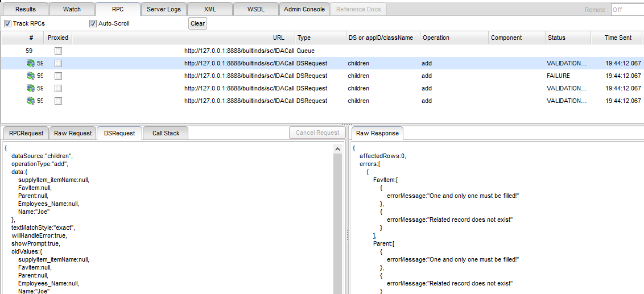Image resolution: width=644 pixels, height=294 pixels.
Task: Click the dataSource:"children" line in the request
Action: [x=42, y=156]
